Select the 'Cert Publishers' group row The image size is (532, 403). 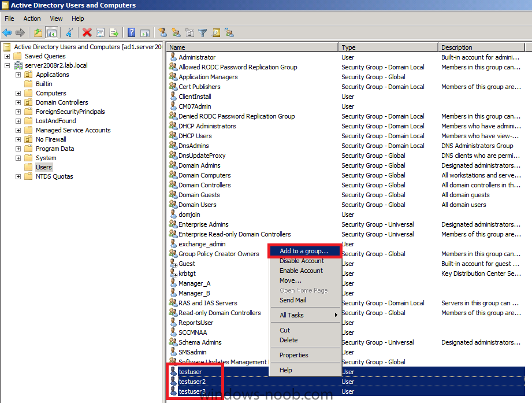point(346,87)
